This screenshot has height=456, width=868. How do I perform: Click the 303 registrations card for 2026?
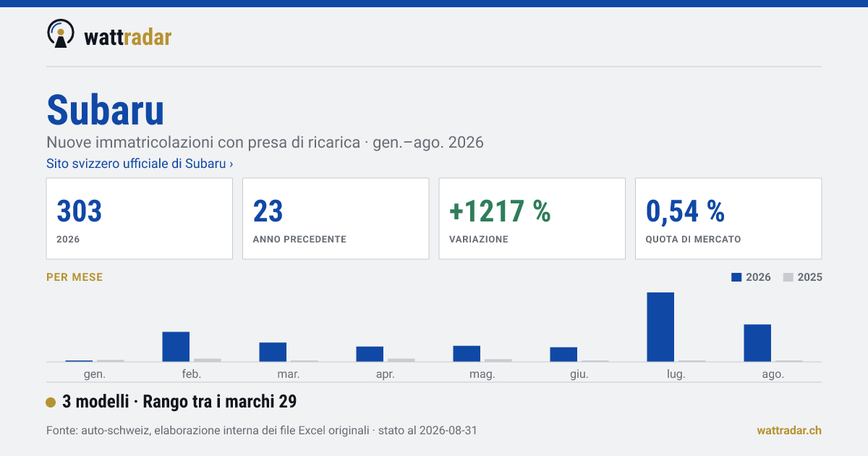pos(140,219)
